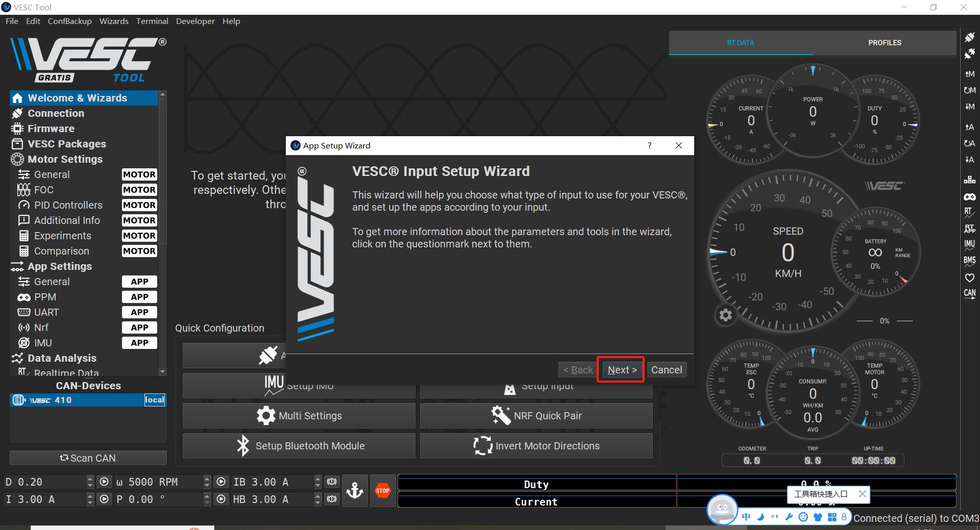The height and width of the screenshot is (530, 980).
Task: Toggle keyboard control icon in right toolbar
Action: [969, 180]
